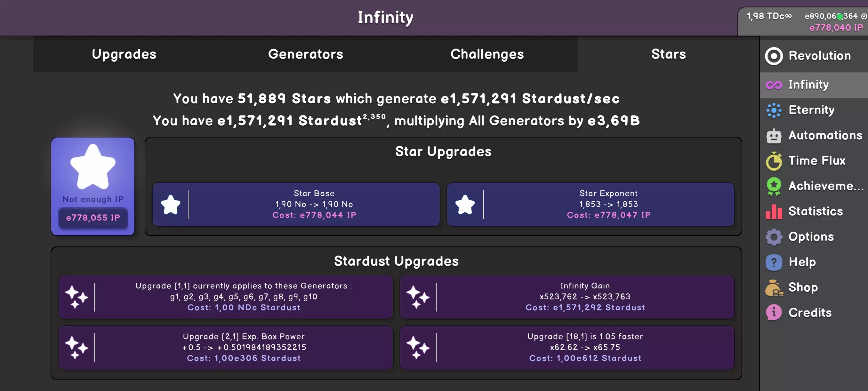Click the blue Help question mark icon
Screen dimensions: 868x391
click(x=774, y=262)
